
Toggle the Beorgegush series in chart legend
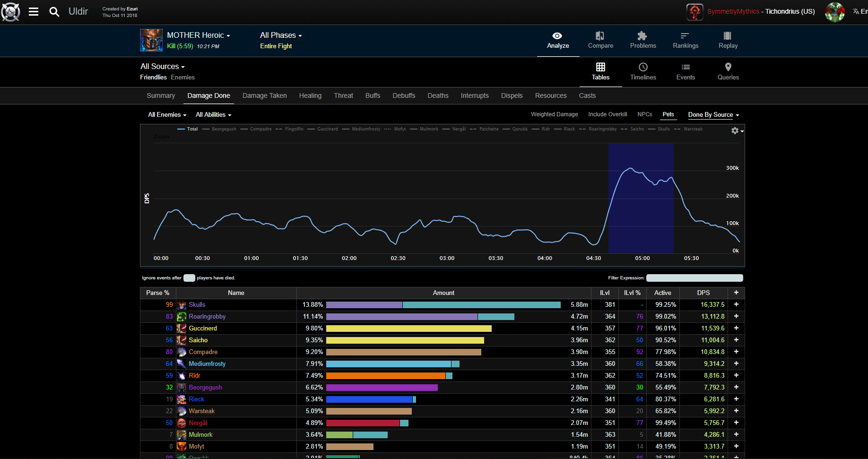pos(219,129)
